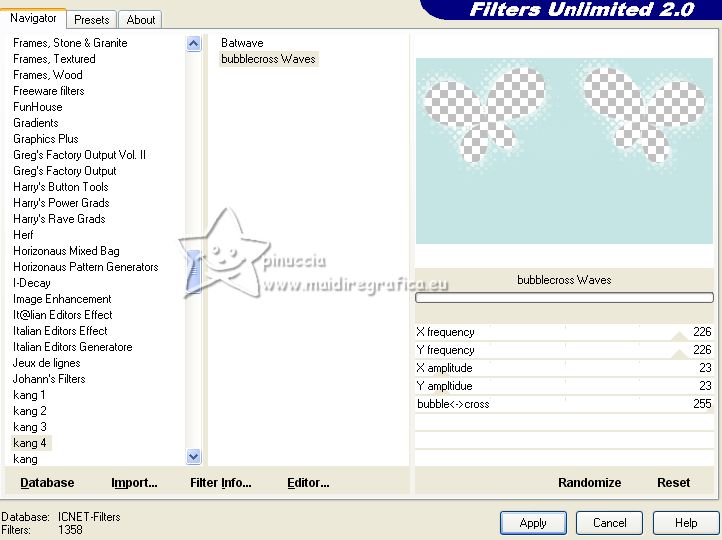The height and width of the screenshot is (540, 722).
Task: Select Graphics Plus category
Action: (x=46, y=139)
